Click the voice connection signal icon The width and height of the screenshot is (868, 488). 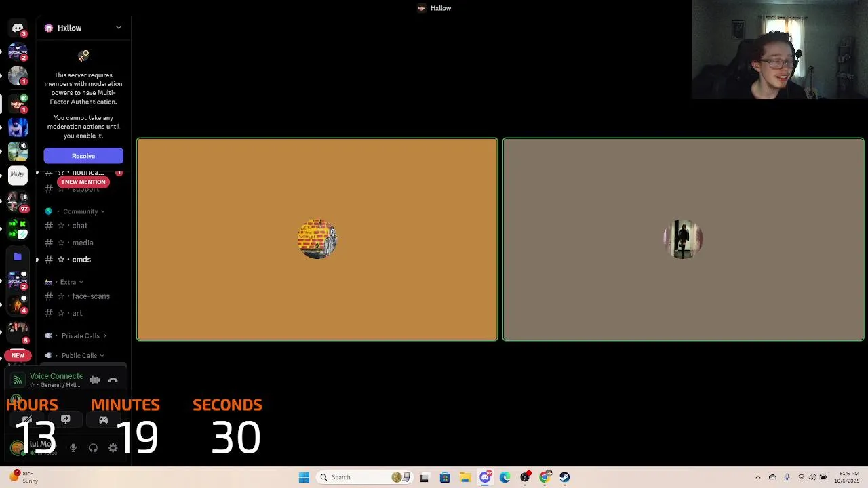point(18,380)
